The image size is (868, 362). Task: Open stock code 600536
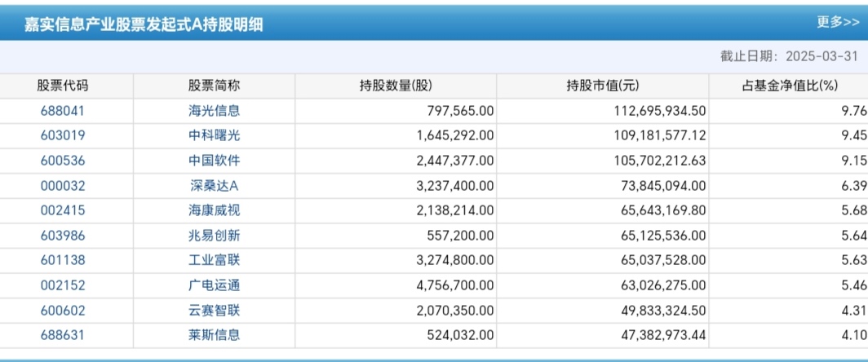point(63,161)
